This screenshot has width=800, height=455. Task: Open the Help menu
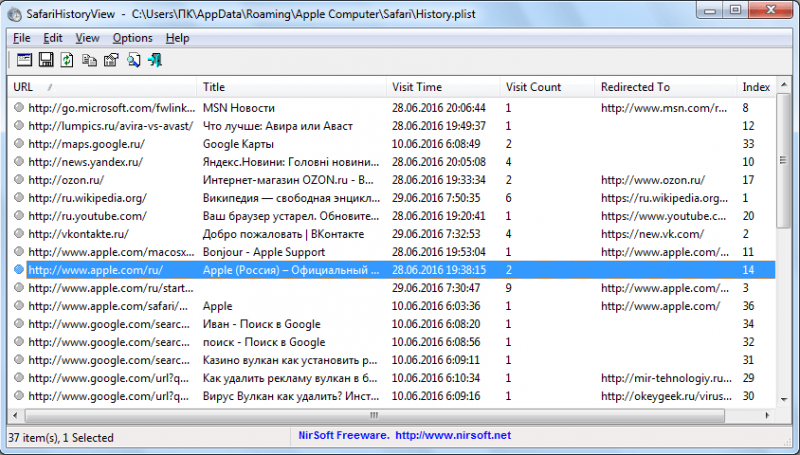(177, 38)
